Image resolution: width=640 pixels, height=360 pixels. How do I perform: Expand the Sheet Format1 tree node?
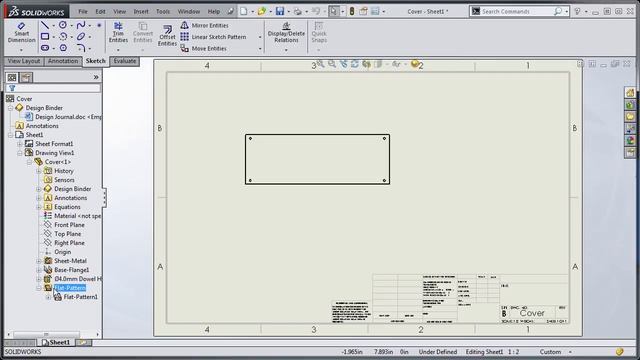(20, 144)
